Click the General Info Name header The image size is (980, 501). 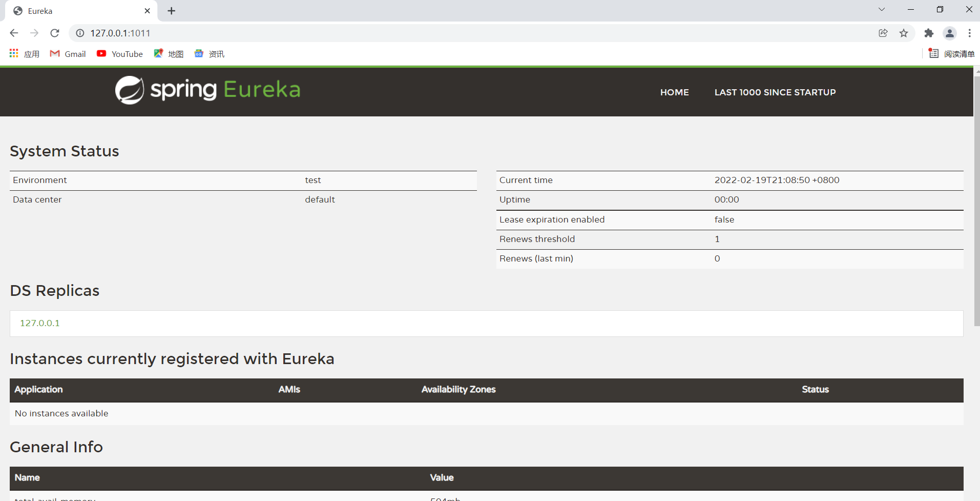(x=27, y=477)
